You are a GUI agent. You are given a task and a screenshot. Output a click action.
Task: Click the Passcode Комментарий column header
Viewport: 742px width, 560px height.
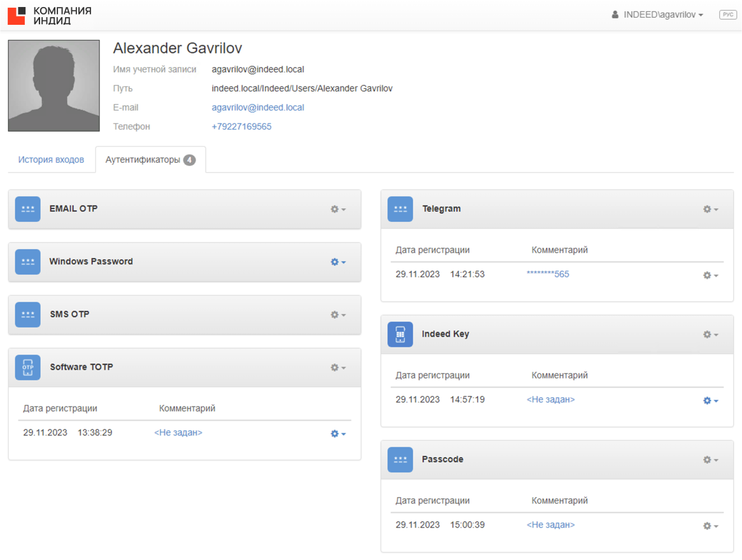pyautogui.click(x=559, y=501)
